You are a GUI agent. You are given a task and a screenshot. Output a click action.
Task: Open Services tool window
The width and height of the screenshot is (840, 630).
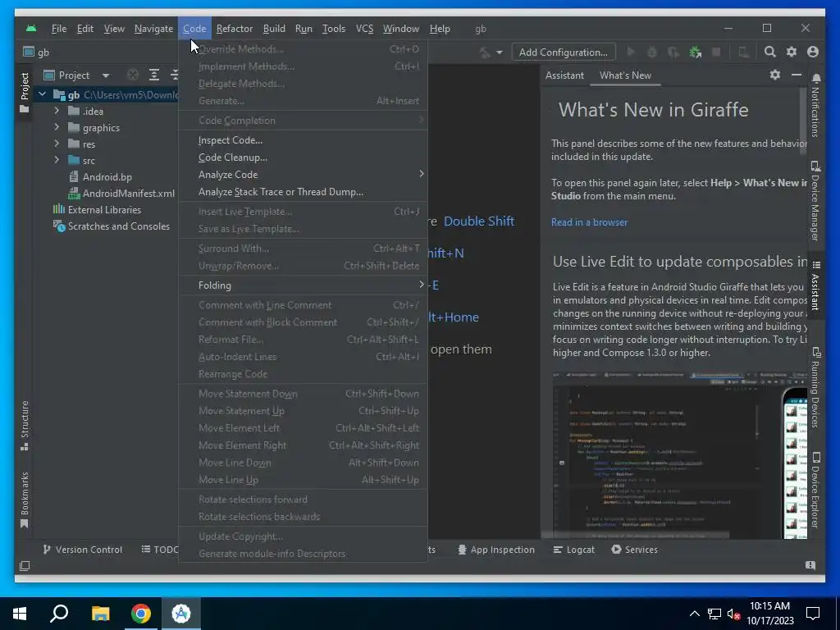(x=634, y=550)
